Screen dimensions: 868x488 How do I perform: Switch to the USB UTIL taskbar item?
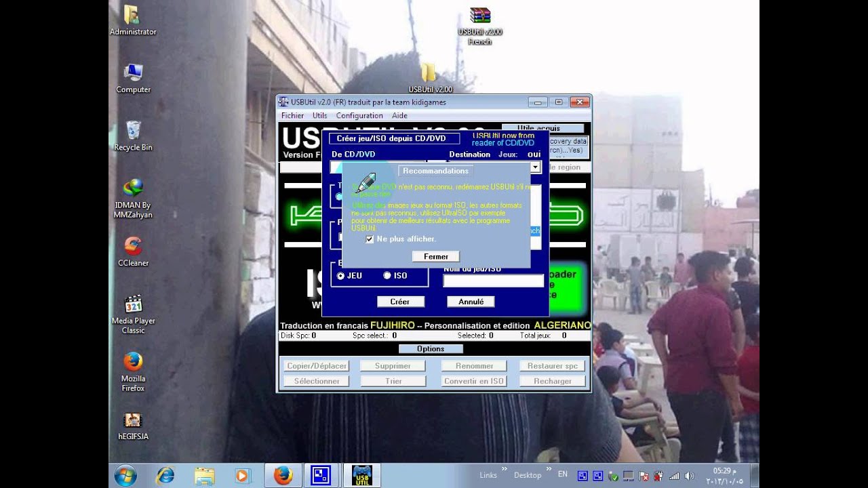click(361, 476)
